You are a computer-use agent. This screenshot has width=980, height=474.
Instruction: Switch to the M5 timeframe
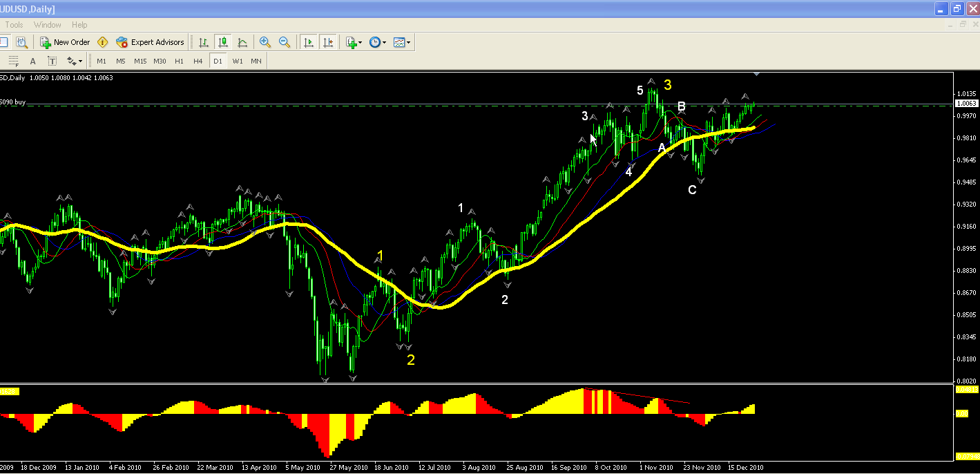coord(121,61)
